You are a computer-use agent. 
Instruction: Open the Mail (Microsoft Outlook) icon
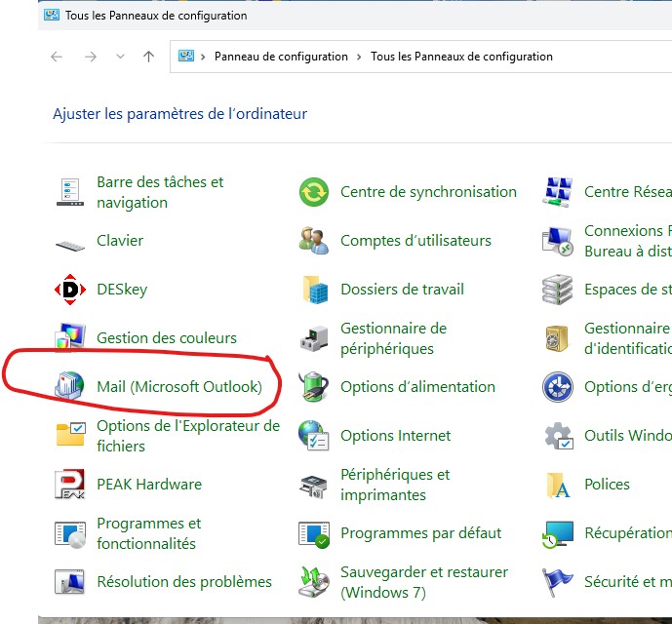[69, 386]
